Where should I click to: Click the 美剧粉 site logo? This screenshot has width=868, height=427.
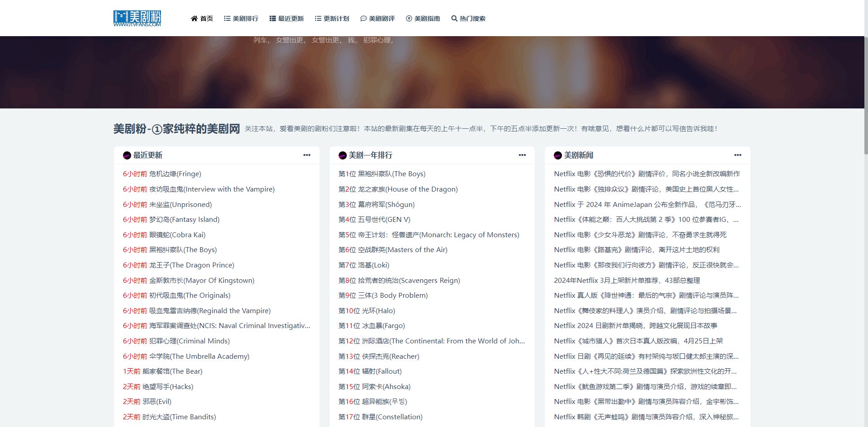[137, 19]
